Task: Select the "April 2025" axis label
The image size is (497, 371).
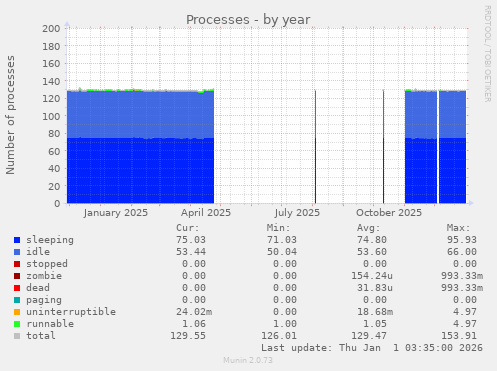Action: point(206,213)
